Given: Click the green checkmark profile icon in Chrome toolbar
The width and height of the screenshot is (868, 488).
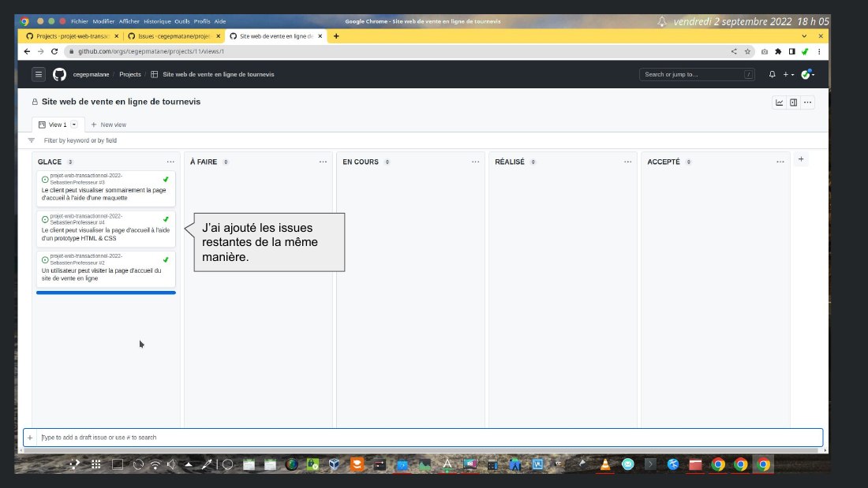Looking at the screenshot, I should 806,51.
